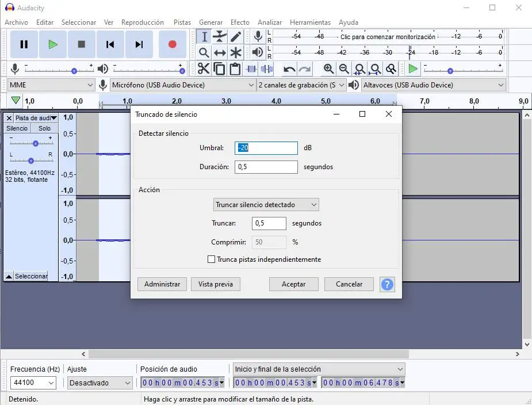Click the Undo arrow icon
Screen dimensions: 532x405
(289, 69)
